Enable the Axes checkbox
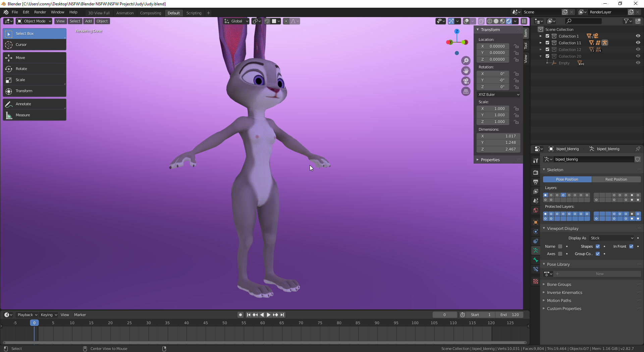Image resolution: width=644 pixels, height=352 pixels. (x=560, y=254)
